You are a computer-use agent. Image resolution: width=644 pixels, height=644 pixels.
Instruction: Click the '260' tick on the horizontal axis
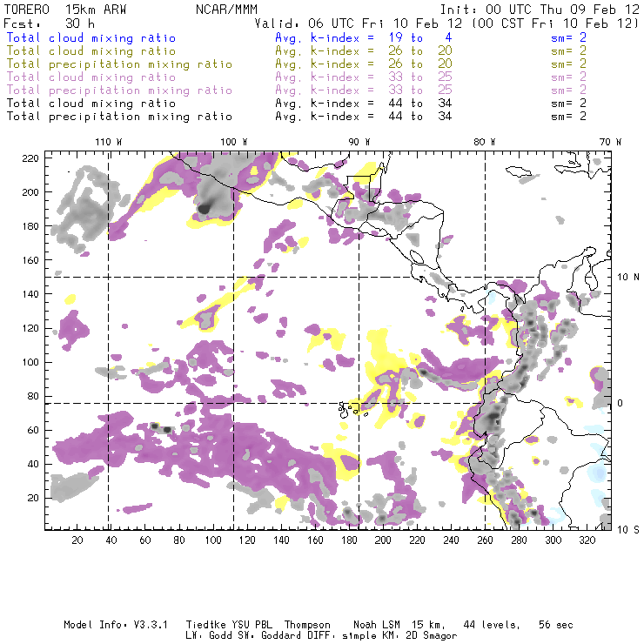click(485, 540)
